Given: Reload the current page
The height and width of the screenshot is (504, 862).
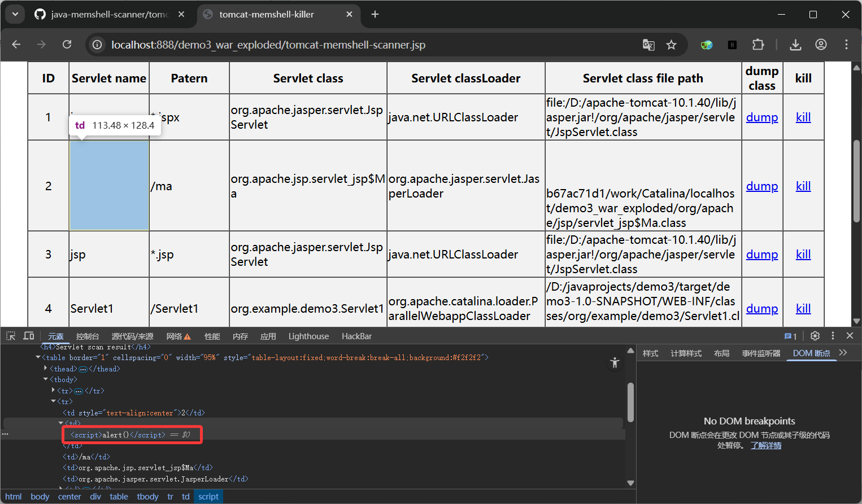Looking at the screenshot, I should coord(67,45).
